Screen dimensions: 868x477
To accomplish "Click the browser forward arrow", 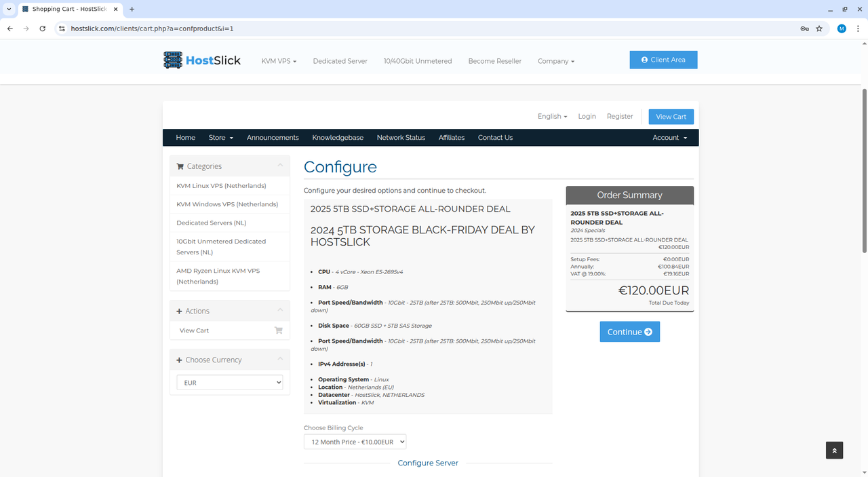I will pos(26,28).
